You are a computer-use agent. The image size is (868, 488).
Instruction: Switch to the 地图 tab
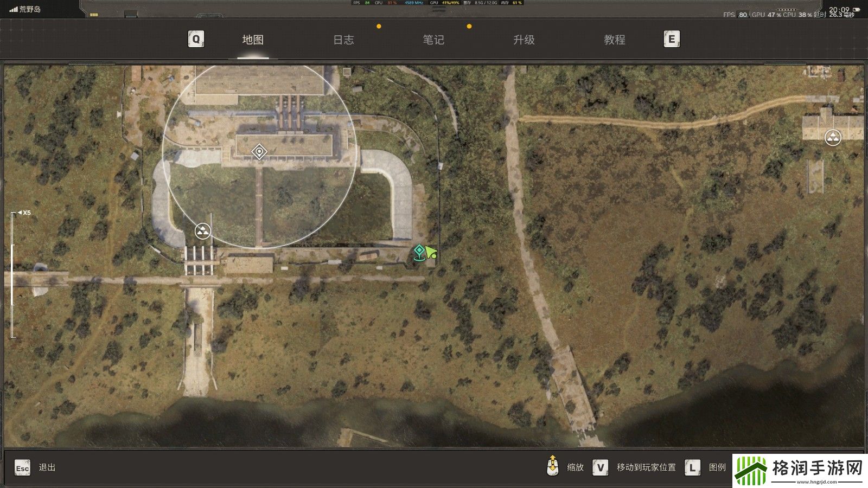coord(253,40)
